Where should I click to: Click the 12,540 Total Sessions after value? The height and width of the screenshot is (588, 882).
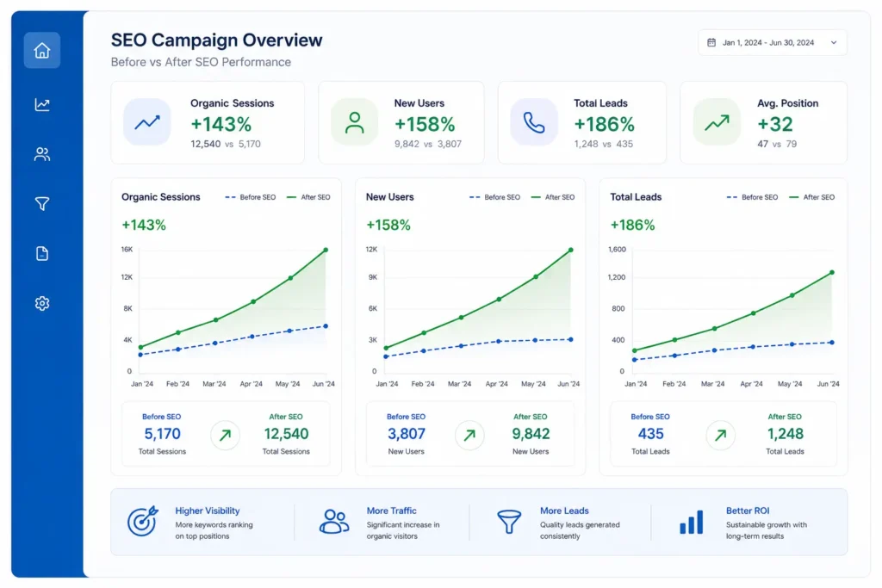click(x=286, y=434)
